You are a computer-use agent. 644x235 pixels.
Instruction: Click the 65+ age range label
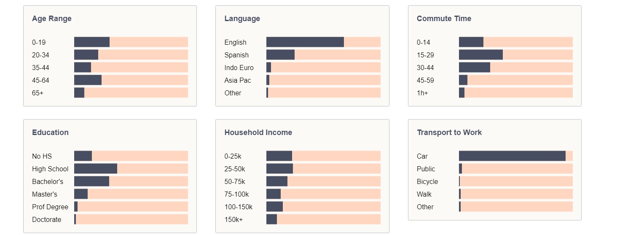[x=38, y=93]
